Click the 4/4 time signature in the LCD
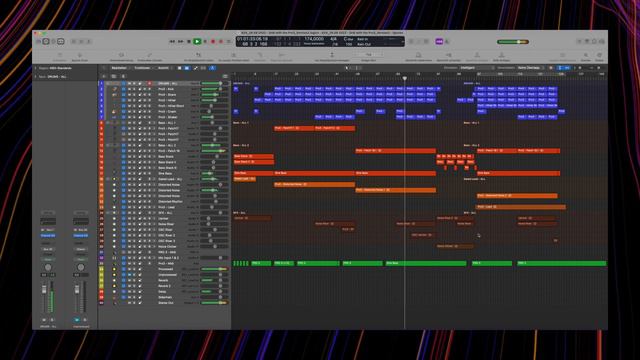640x360 pixels. pos(333,39)
